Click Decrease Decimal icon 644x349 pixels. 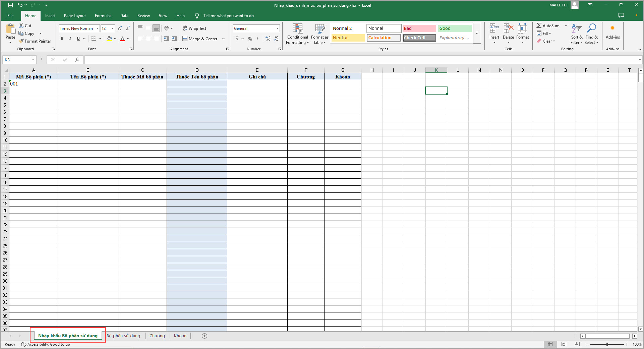click(x=276, y=39)
